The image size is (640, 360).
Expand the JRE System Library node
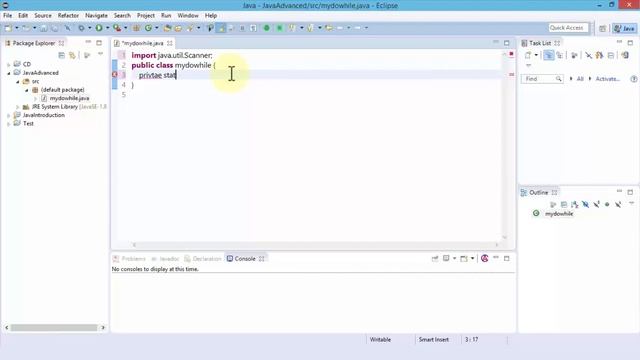tap(18, 107)
